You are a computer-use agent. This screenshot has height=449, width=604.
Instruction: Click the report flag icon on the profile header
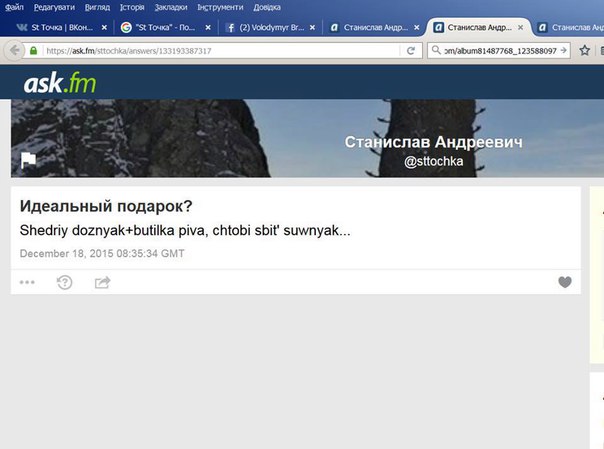coord(28,160)
